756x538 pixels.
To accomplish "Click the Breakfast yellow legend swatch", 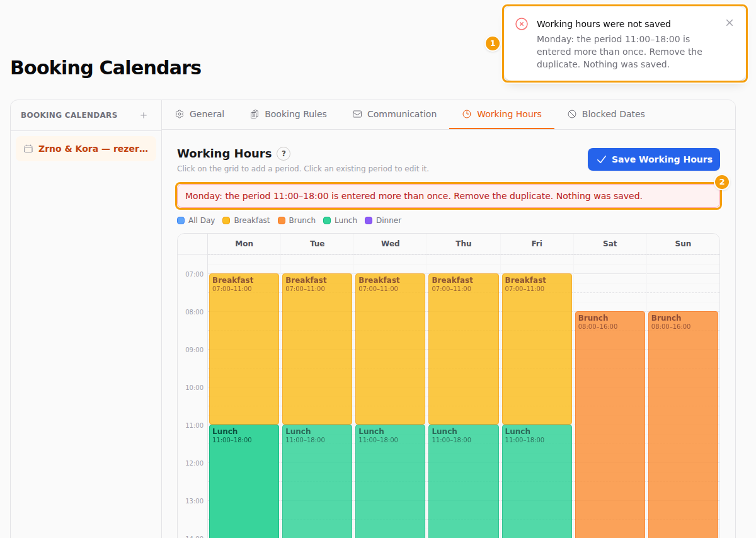I will 226,220.
